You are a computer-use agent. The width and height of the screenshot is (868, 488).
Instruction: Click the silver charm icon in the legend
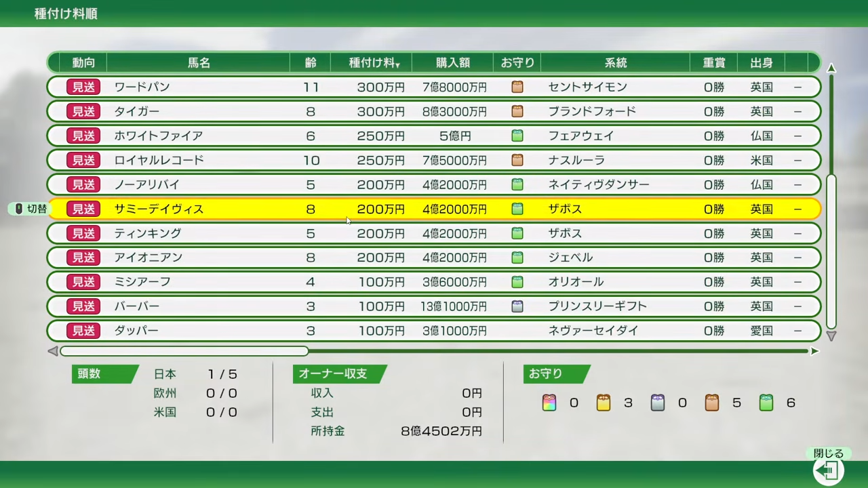click(x=658, y=403)
